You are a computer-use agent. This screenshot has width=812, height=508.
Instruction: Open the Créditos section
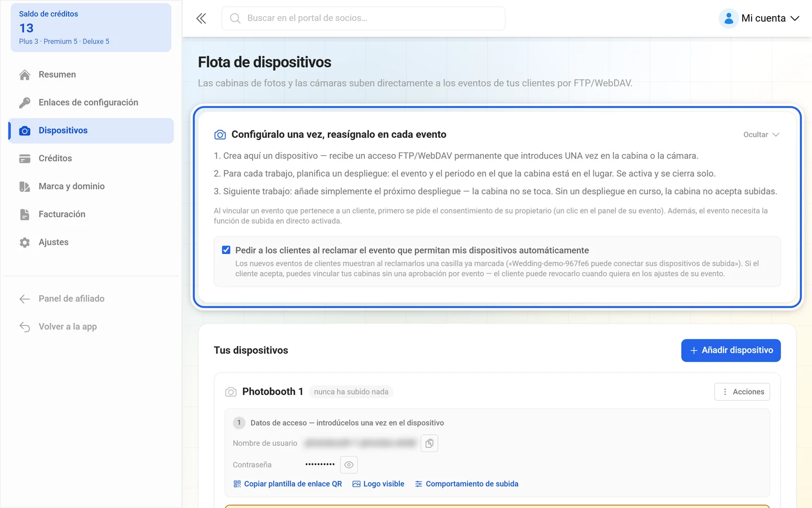point(91,159)
